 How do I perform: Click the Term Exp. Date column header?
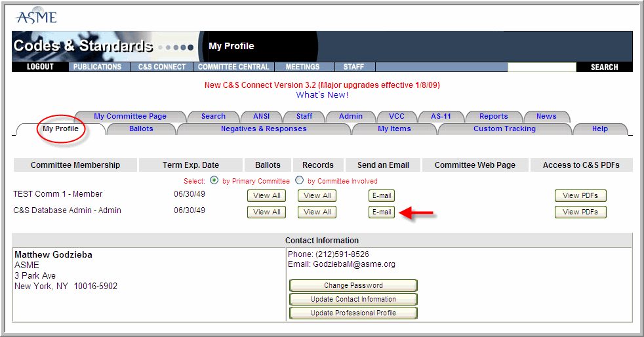tap(191, 165)
